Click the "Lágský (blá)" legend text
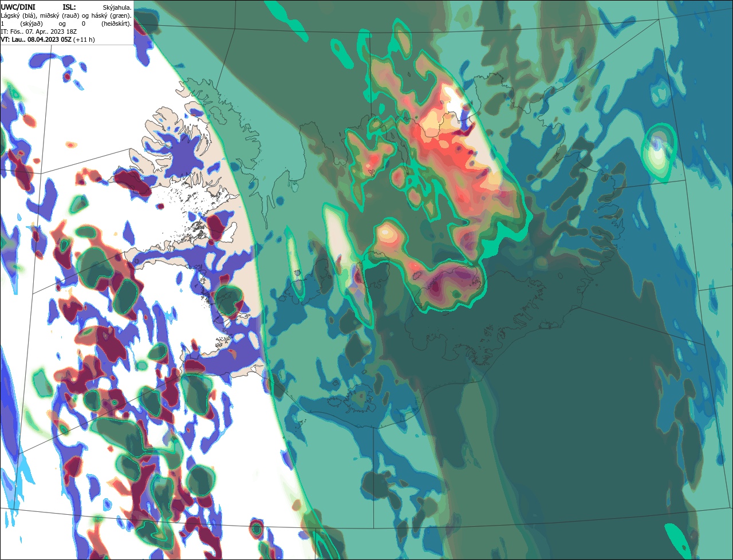This screenshot has height=560, width=733. (19, 16)
